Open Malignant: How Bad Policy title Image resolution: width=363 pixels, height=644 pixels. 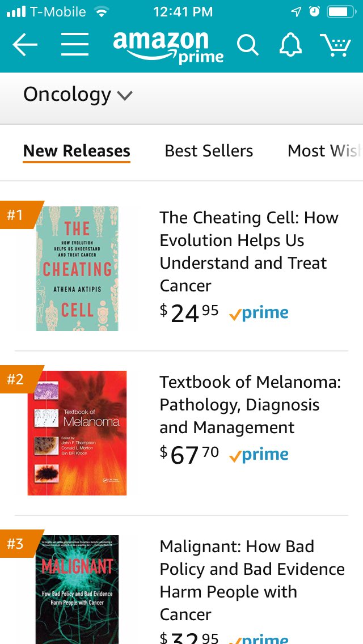(252, 581)
